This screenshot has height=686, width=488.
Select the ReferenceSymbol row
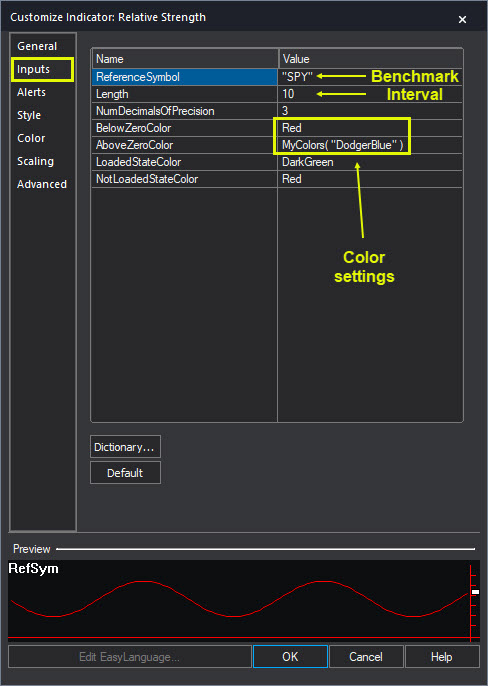pos(185,77)
